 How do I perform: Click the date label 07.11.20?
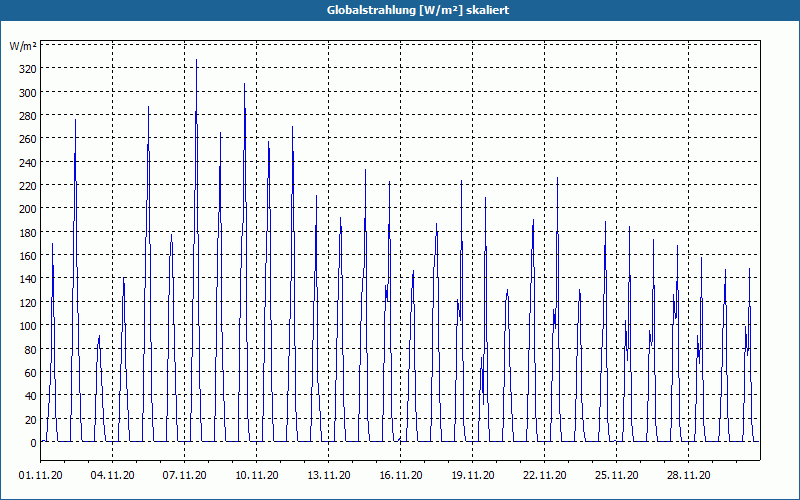[185, 476]
